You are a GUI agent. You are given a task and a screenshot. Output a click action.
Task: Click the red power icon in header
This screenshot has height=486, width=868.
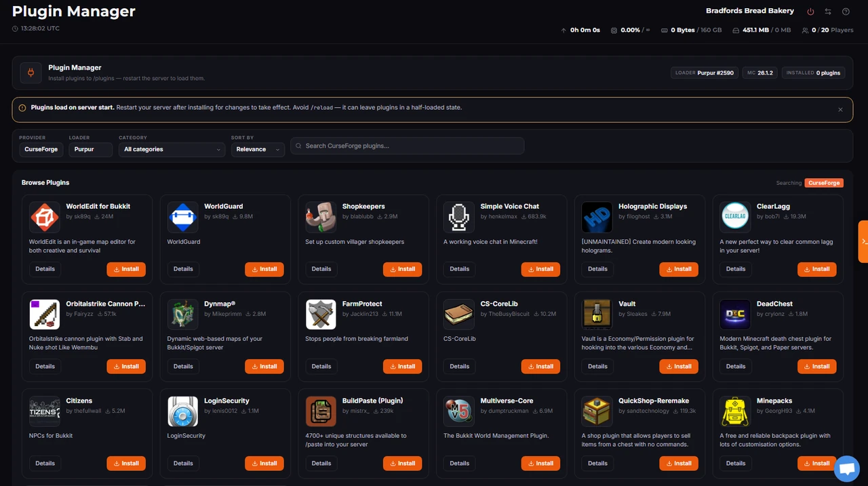810,12
